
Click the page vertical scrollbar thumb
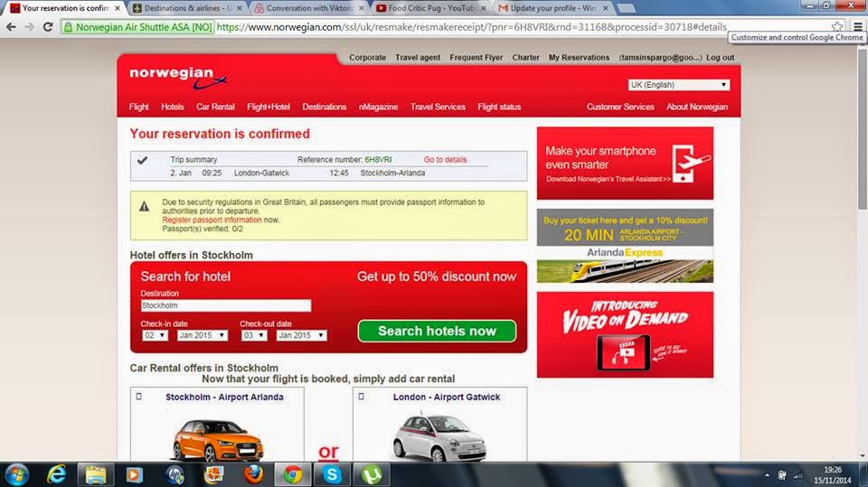click(863, 128)
